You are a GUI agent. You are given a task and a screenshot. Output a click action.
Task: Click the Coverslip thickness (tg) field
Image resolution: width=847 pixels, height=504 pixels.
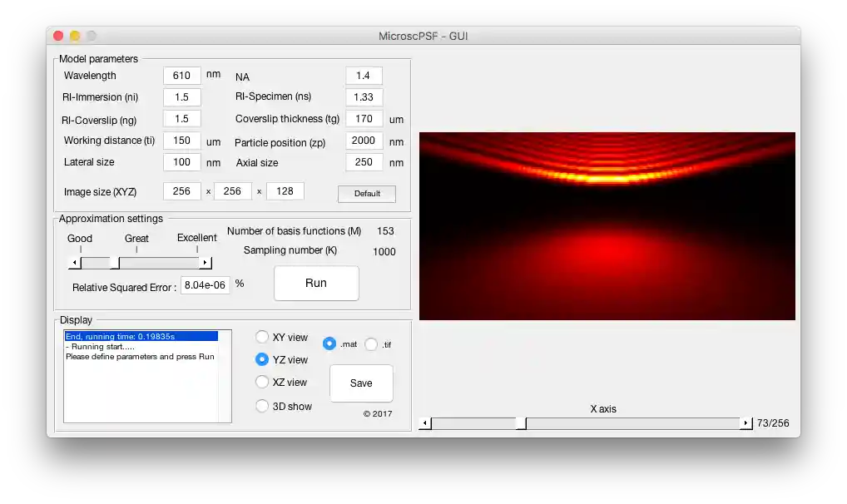click(x=364, y=118)
